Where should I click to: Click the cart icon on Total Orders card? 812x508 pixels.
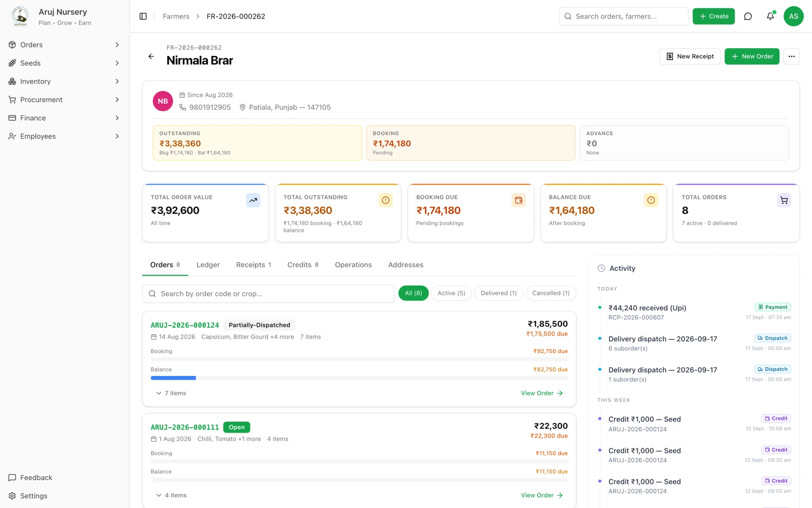tap(784, 200)
